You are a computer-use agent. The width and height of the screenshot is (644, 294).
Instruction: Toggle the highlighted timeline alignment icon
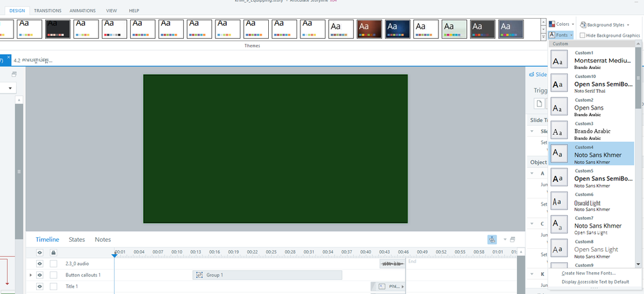pyautogui.click(x=492, y=240)
